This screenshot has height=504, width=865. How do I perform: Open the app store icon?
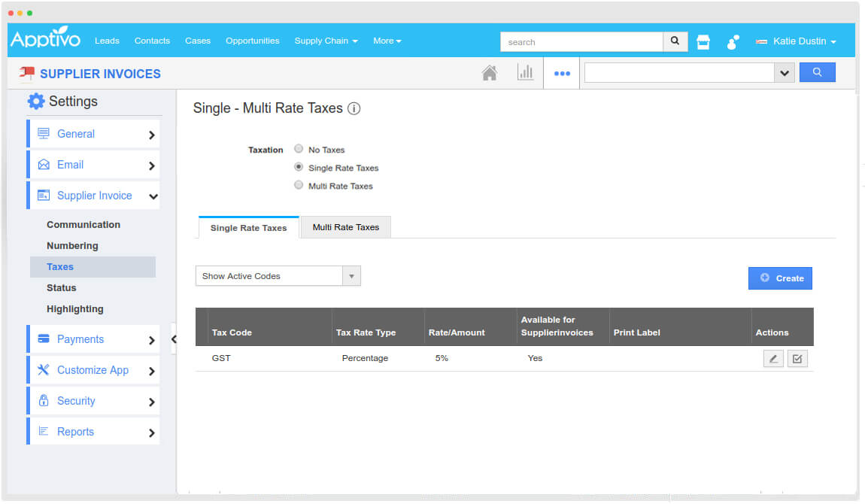[703, 42]
